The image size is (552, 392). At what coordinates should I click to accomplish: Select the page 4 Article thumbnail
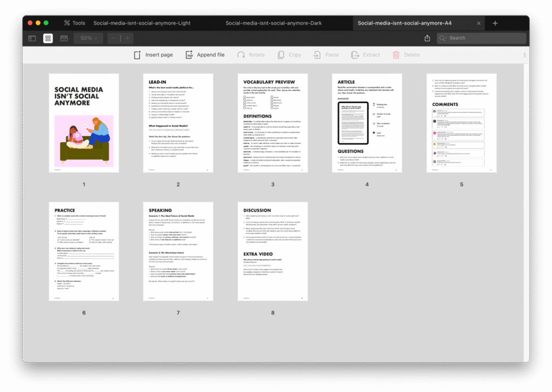(367, 123)
